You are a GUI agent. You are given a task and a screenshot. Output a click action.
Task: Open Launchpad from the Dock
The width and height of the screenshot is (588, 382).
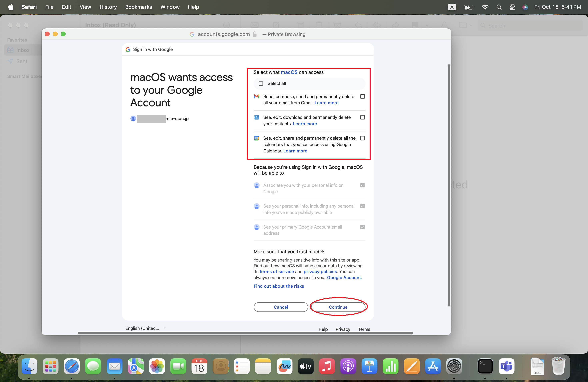pos(50,366)
